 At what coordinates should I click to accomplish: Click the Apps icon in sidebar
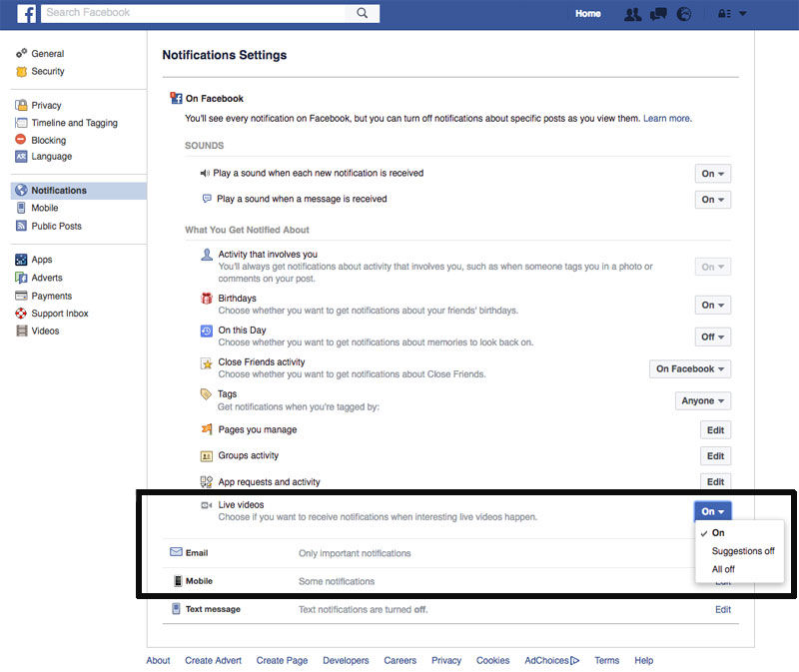(21, 260)
